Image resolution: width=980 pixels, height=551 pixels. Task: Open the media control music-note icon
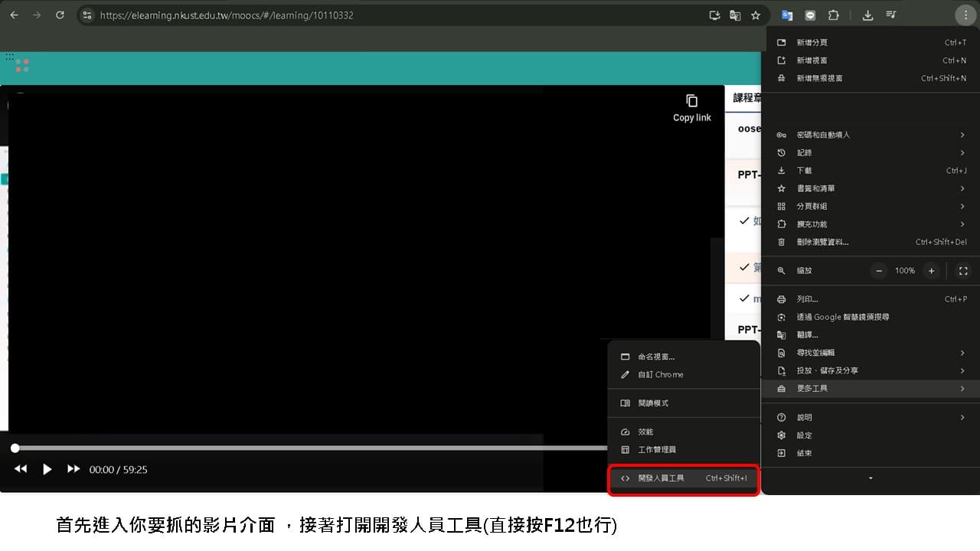coord(891,15)
